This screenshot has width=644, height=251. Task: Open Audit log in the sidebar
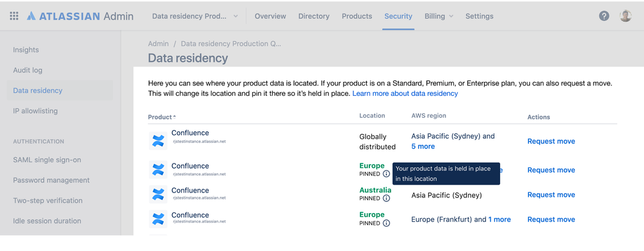(28, 70)
